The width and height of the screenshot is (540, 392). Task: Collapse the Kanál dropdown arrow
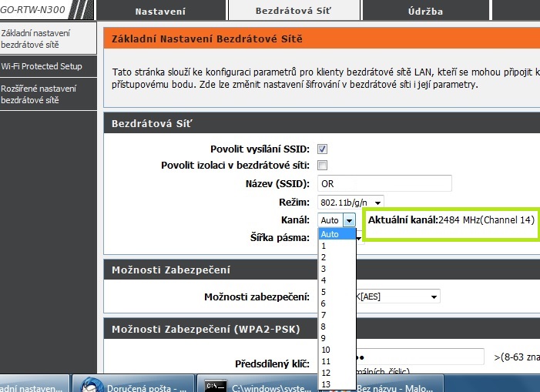point(349,220)
